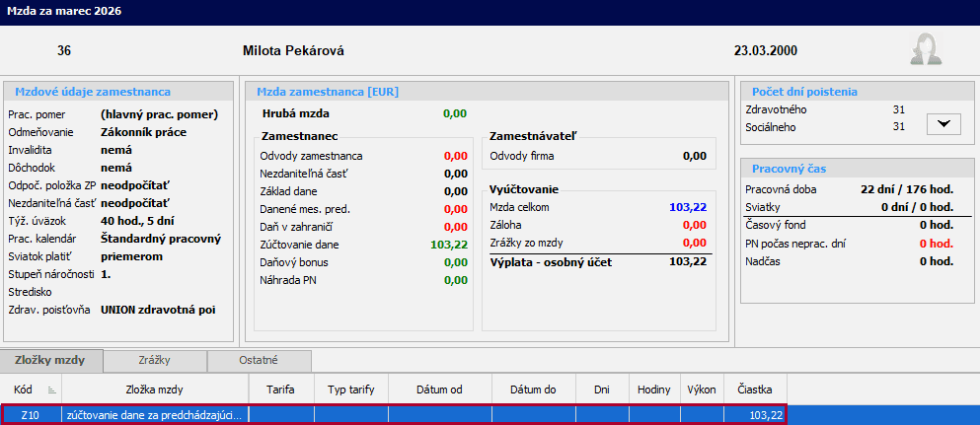Switch to the Zrážky tab
The width and height of the screenshot is (980, 425).
(156, 361)
